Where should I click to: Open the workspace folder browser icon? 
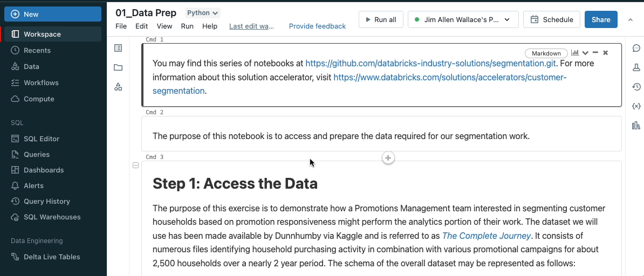(118, 68)
